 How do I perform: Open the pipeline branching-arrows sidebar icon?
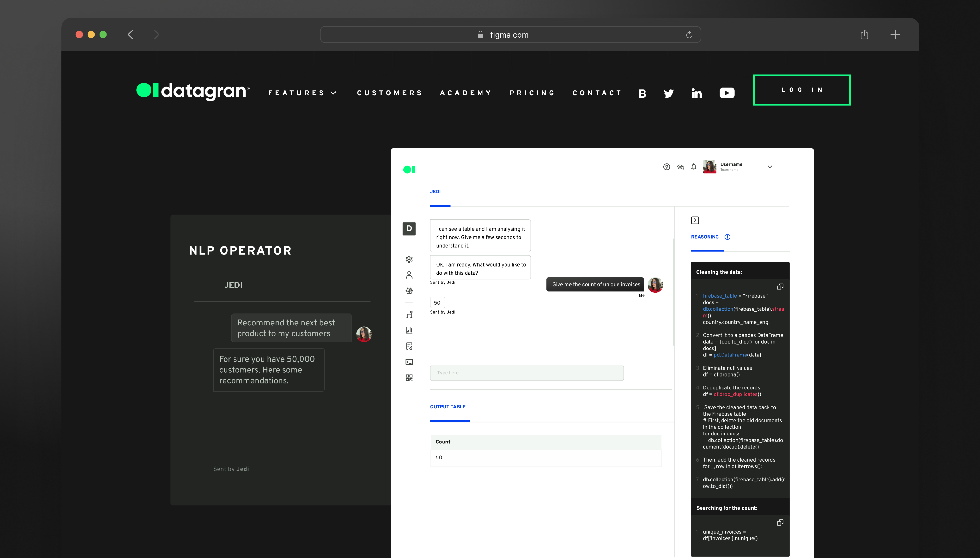[x=409, y=315]
